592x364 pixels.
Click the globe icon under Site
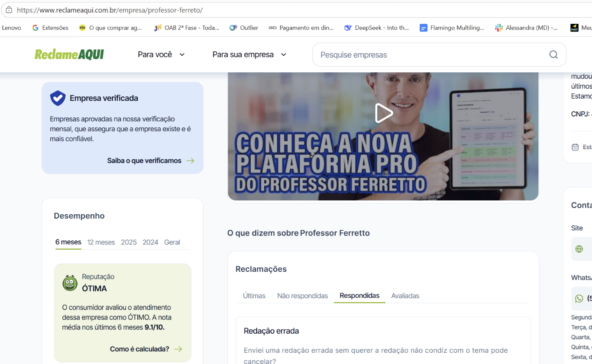[x=579, y=249]
